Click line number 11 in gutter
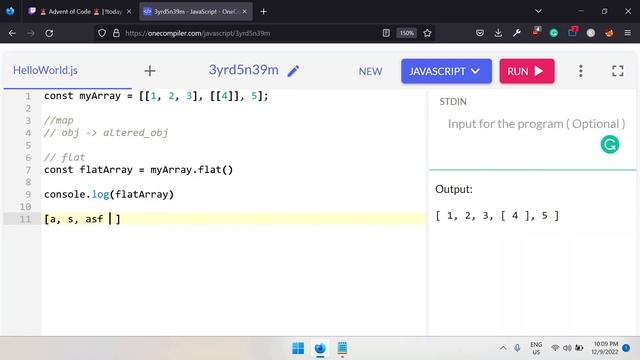640x360 pixels. click(25, 219)
